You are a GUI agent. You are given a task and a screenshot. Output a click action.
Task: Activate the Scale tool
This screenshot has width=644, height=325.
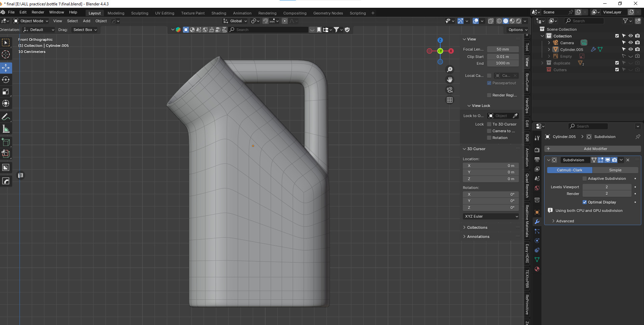pos(6,91)
